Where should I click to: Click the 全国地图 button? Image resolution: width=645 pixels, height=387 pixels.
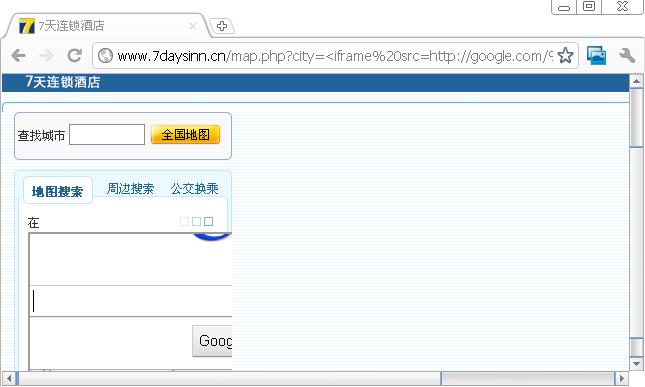(x=186, y=134)
